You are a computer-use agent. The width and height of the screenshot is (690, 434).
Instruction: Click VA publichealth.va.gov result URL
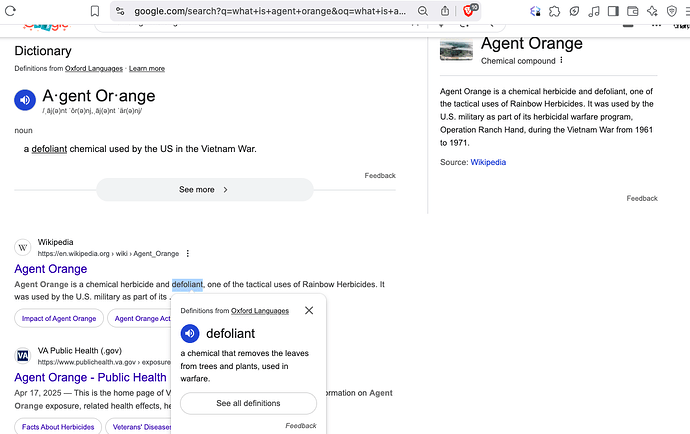104,362
